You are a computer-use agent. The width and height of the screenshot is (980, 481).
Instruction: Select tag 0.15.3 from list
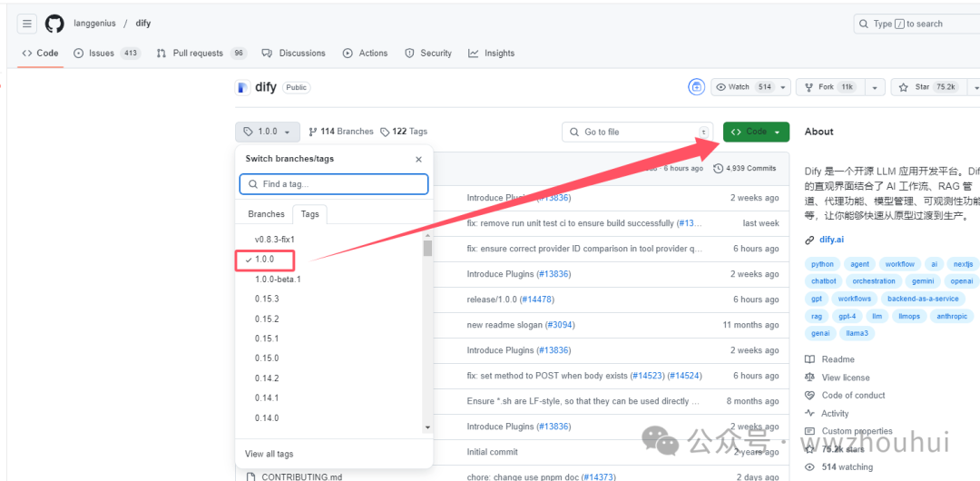[x=267, y=299]
